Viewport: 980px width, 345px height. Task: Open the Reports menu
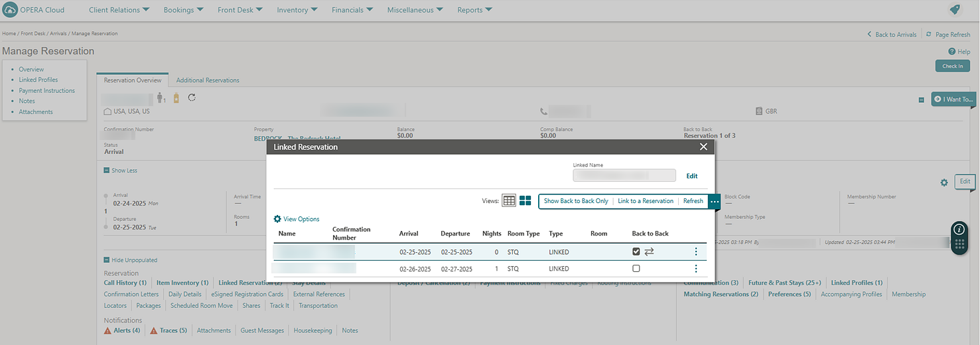(x=474, y=10)
